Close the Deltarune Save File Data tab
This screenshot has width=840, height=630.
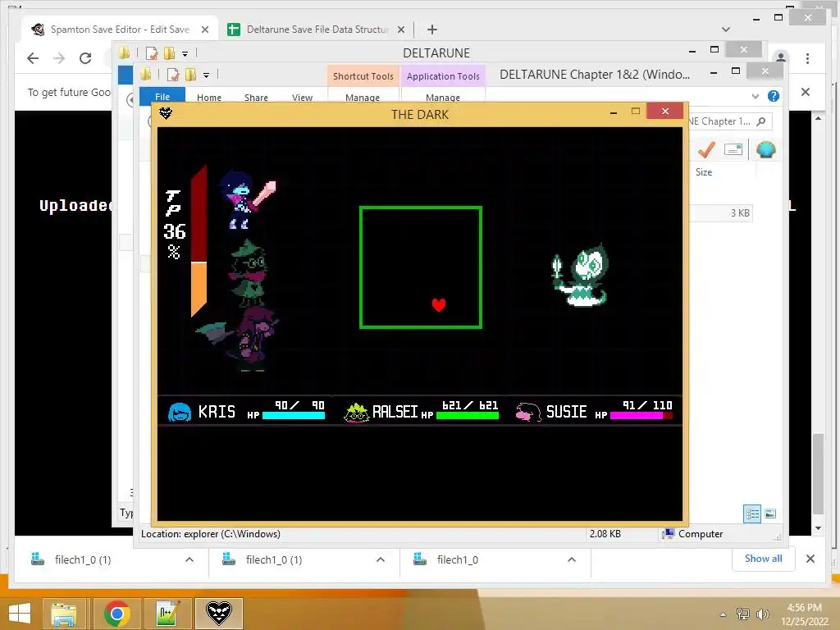pos(400,30)
